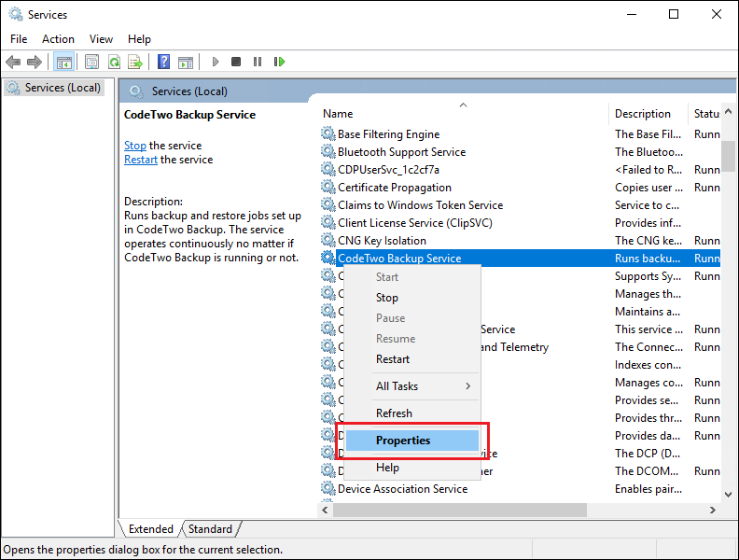Open the Action menu
The image size is (739, 560).
pos(58,38)
